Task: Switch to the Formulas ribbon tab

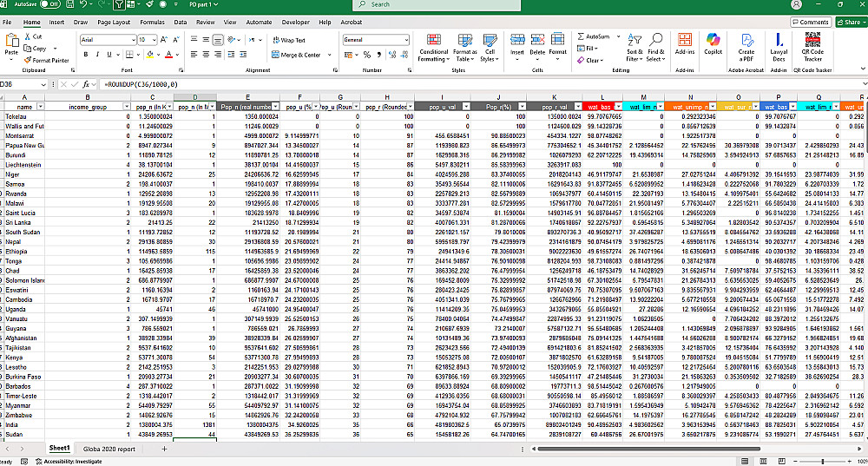Action: pyautogui.click(x=152, y=23)
